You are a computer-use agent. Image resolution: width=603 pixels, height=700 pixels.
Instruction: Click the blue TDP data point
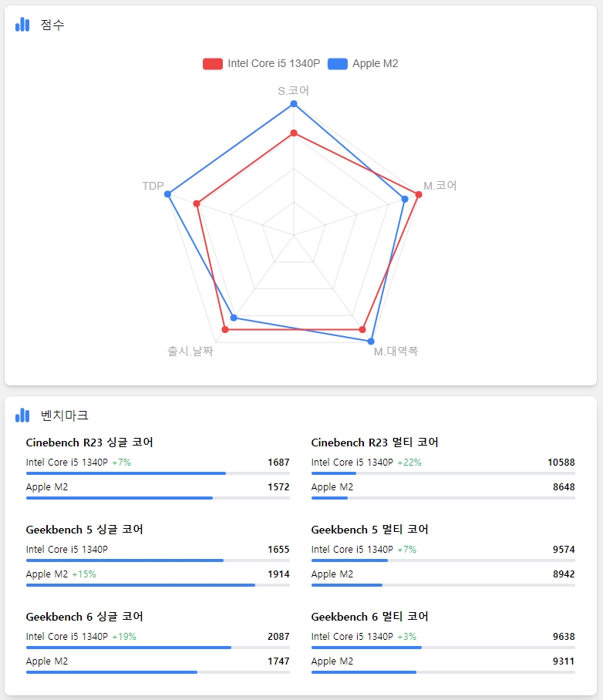(167, 194)
